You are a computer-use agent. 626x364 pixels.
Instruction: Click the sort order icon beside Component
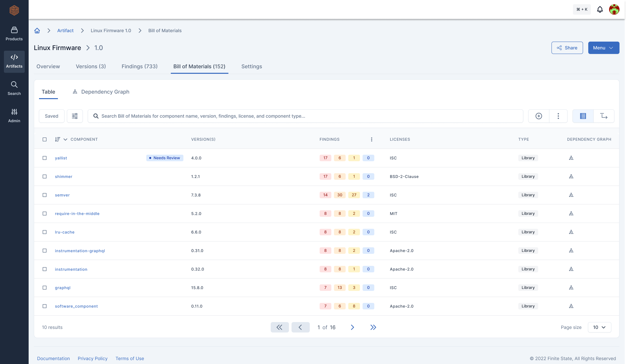[x=58, y=139]
